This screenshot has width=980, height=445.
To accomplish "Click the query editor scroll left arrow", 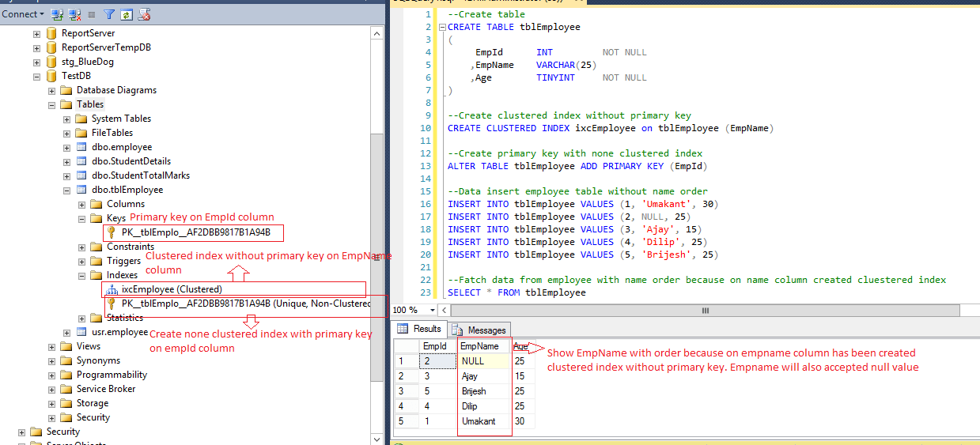I will (445, 311).
